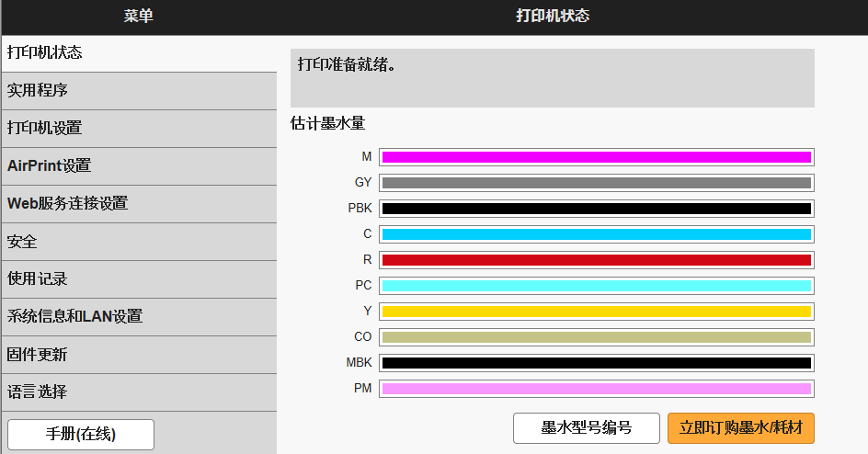Open 系统信息和LAN设置
Viewport: 868px width, 454px height.
(x=138, y=317)
